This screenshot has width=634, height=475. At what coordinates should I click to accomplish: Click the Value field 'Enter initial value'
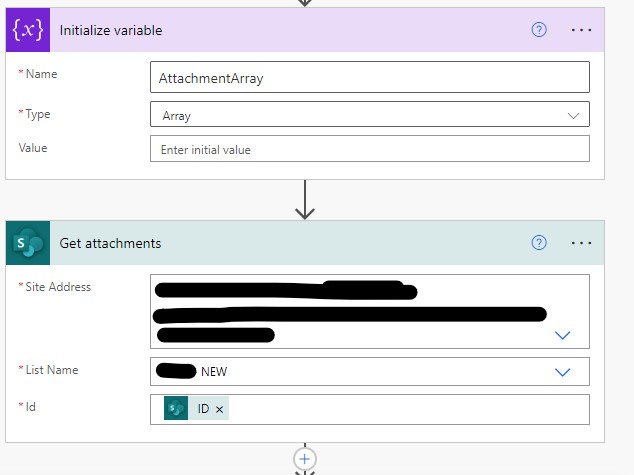pyautogui.click(x=370, y=149)
